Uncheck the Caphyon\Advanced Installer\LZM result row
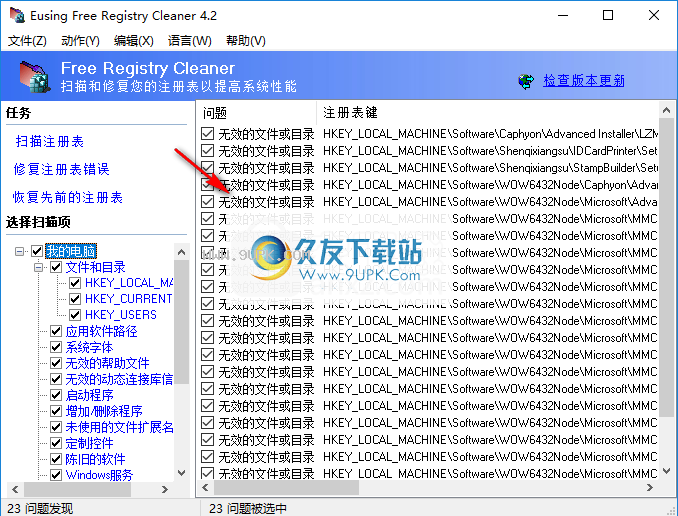Viewport: 678px width, 516px height. [208, 134]
